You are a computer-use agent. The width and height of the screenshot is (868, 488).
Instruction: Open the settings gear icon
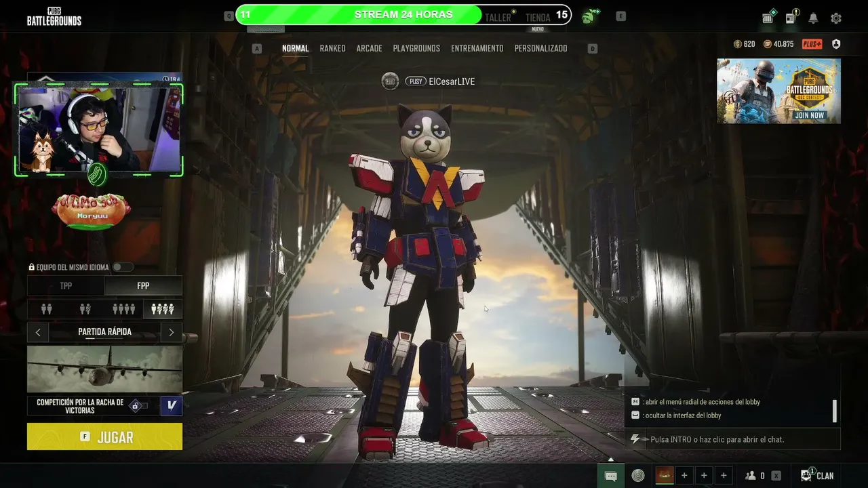pyautogui.click(x=836, y=18)
